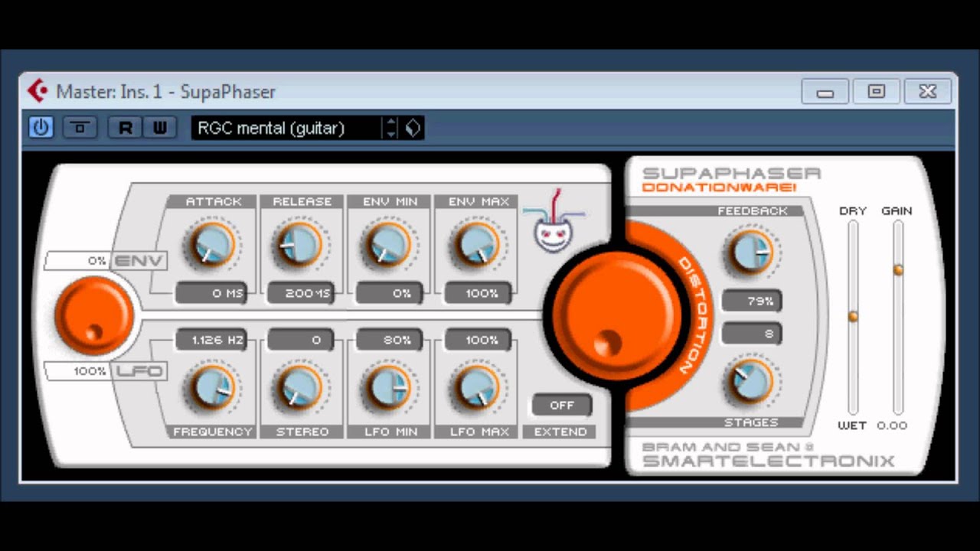Open the RGC mental (guitar) preset dropdown
This screenshot has height=551, width=980.
click(x=286, y=128)
